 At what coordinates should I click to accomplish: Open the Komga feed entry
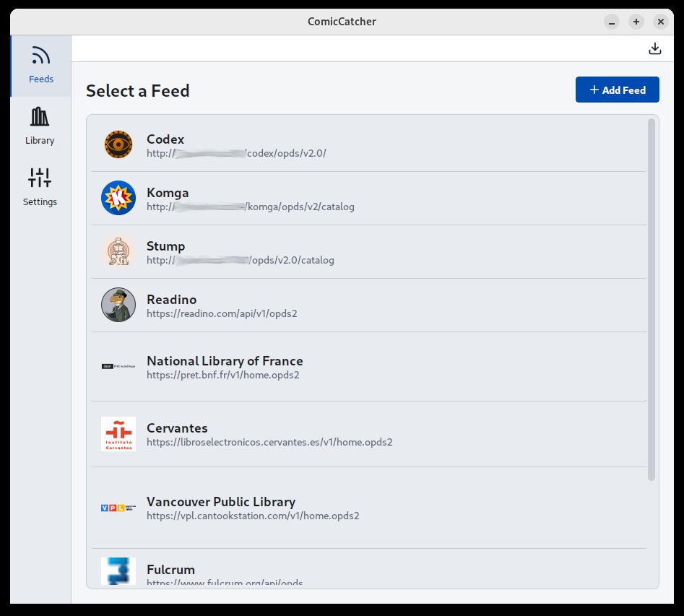167,193
